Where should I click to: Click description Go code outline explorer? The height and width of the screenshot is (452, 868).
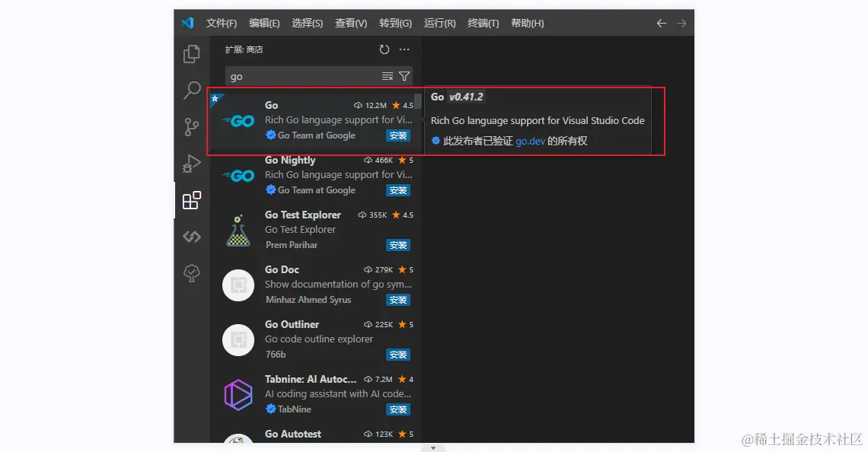click(x=319, y=339)
